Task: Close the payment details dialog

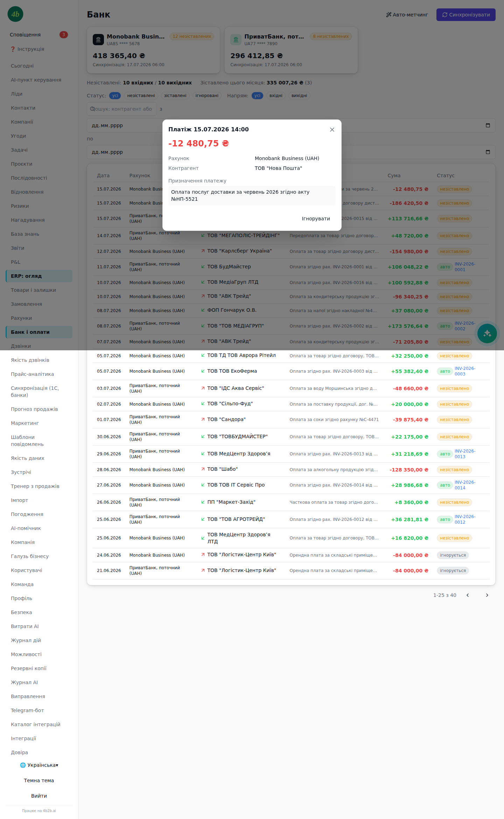Action: tap(332, 130)
